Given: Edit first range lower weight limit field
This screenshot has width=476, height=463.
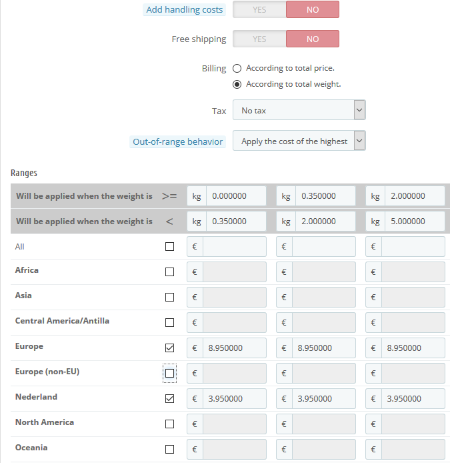Looking at the screenshot, I should click(x=235, y=196).
